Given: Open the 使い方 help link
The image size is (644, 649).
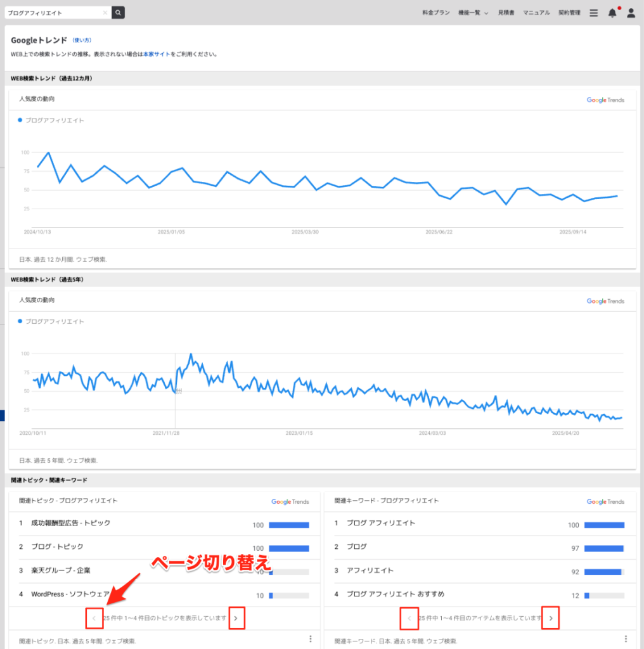Looking at the screenshot, I should click(x=82, y=41).
